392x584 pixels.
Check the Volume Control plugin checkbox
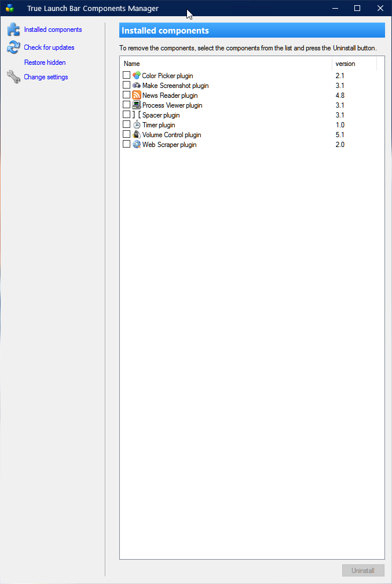tap(127, 135)
